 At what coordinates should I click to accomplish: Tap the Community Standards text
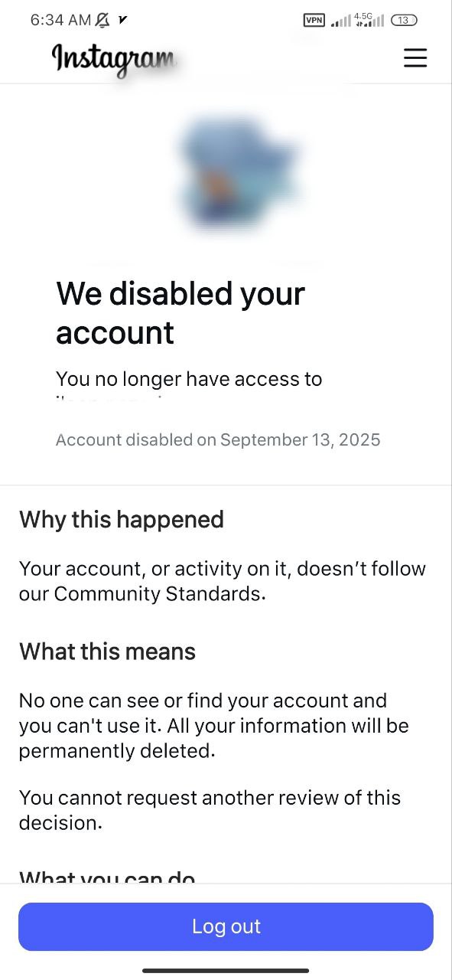pos(222,581)
